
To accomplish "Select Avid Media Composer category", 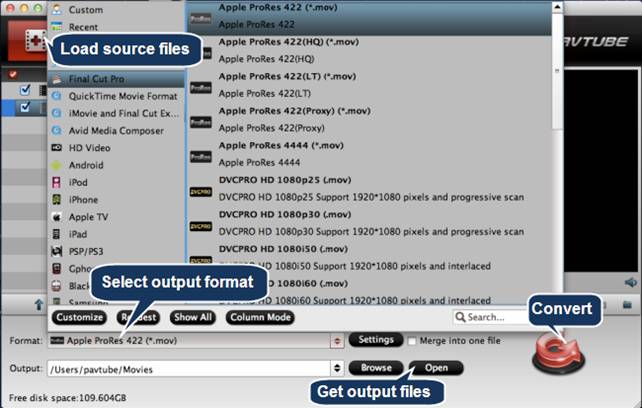I will tap(116, 131).
